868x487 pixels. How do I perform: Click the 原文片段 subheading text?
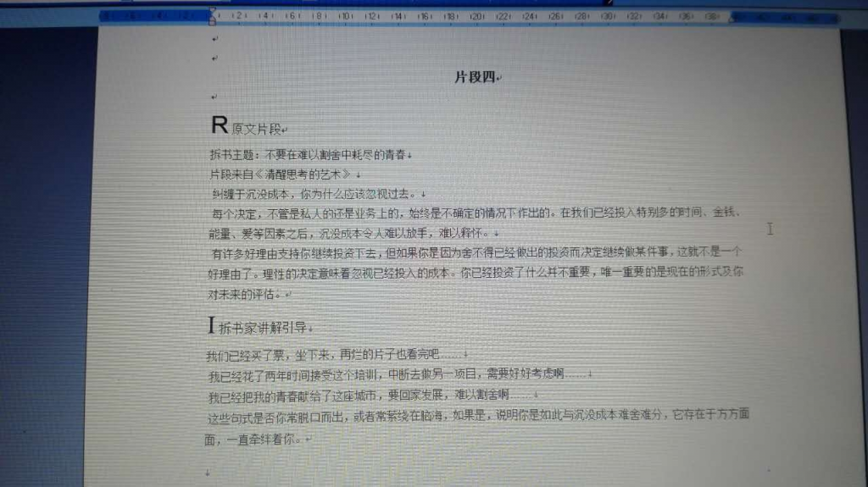[256, 129]
